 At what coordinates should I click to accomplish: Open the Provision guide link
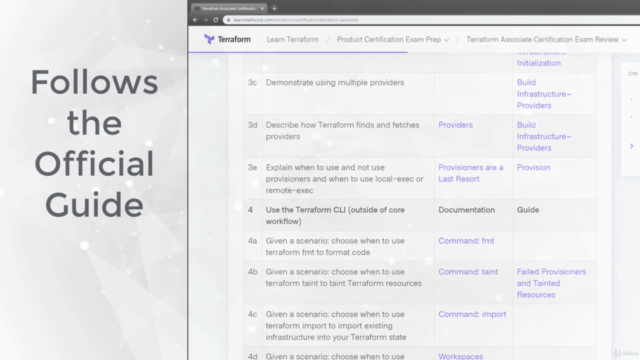533,167
